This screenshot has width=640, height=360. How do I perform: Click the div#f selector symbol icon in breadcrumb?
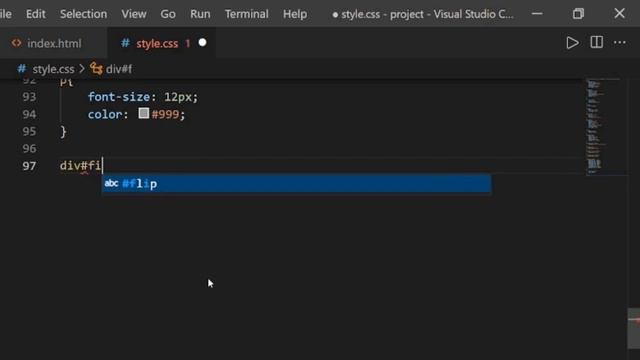click(x=96, y=69)
